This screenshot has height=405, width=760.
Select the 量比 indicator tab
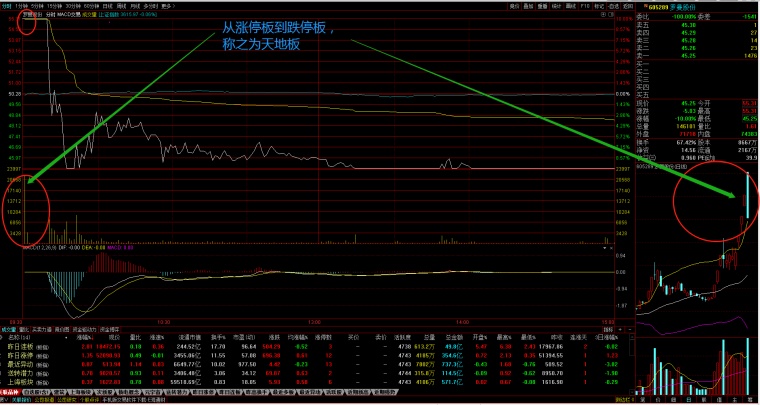pos(24,329)
